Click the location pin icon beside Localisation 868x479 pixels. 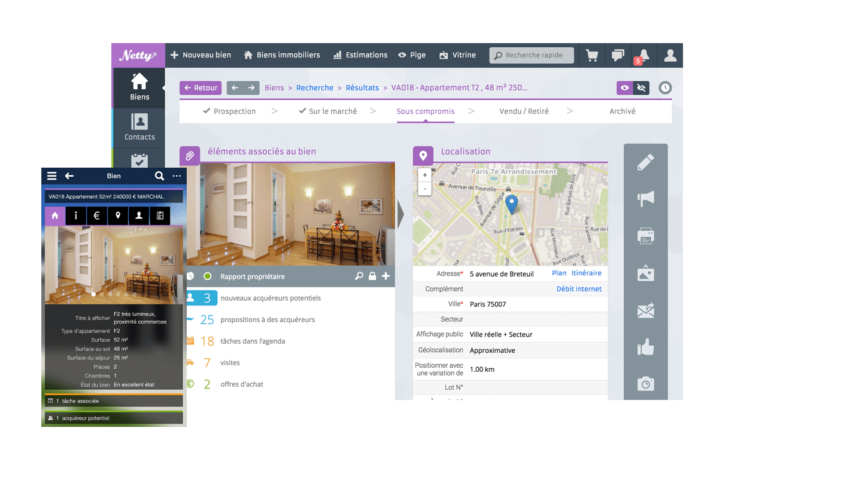point(423,156)
